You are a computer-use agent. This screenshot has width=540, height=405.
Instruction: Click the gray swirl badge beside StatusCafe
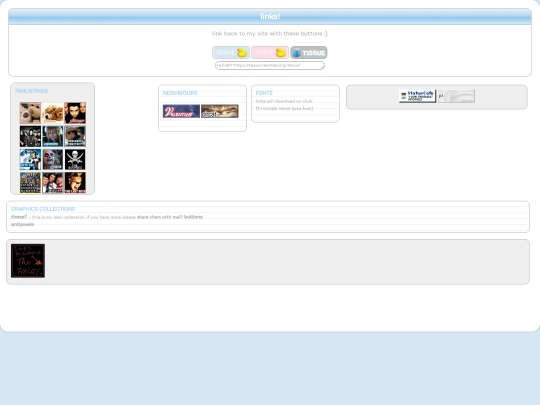pos(456,96)
